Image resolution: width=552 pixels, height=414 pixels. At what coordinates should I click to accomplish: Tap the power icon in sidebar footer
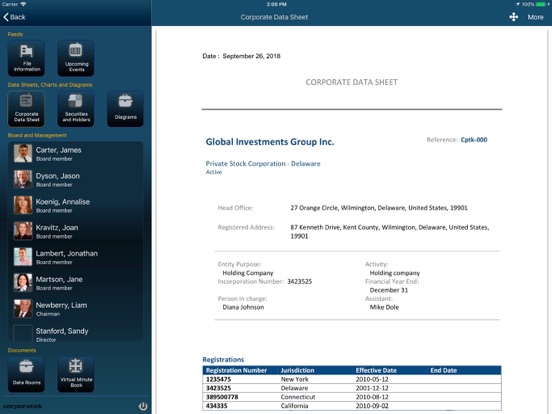coord(143,406)
